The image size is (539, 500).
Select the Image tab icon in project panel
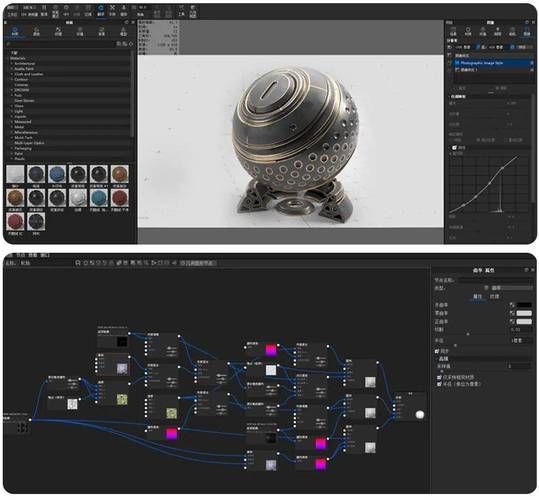527,31
